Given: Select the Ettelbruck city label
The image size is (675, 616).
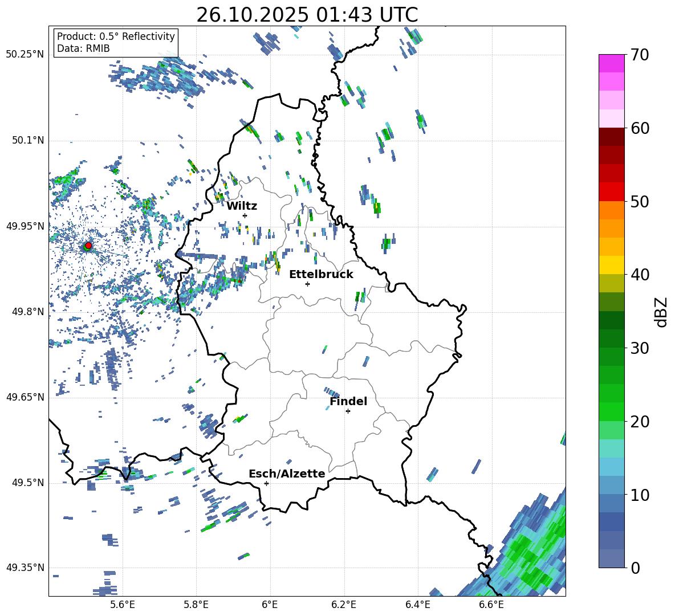Looking at the screenshot, I should pyautogui.click(x=320, y=274).
